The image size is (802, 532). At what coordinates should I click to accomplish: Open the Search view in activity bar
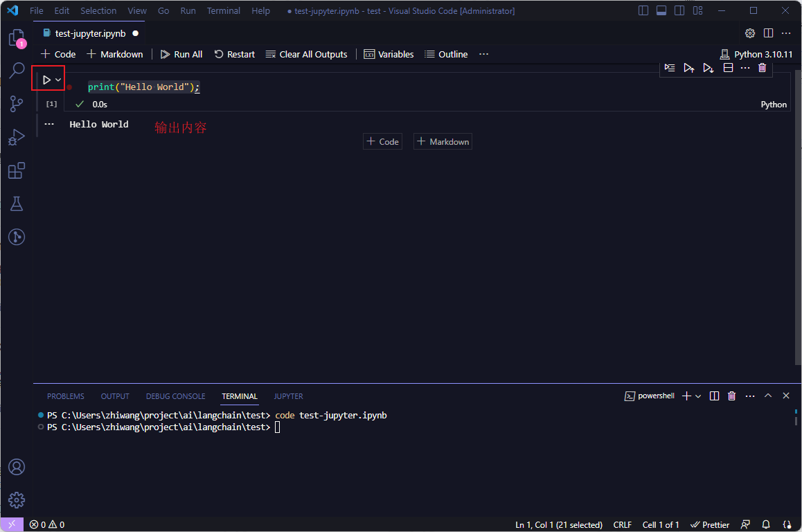click(x=17, y=70)
